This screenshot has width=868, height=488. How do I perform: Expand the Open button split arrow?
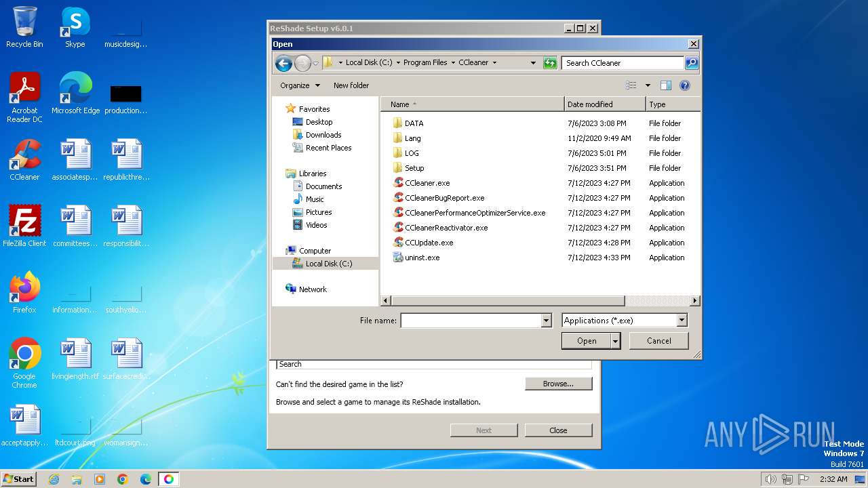tap(616, 341)
